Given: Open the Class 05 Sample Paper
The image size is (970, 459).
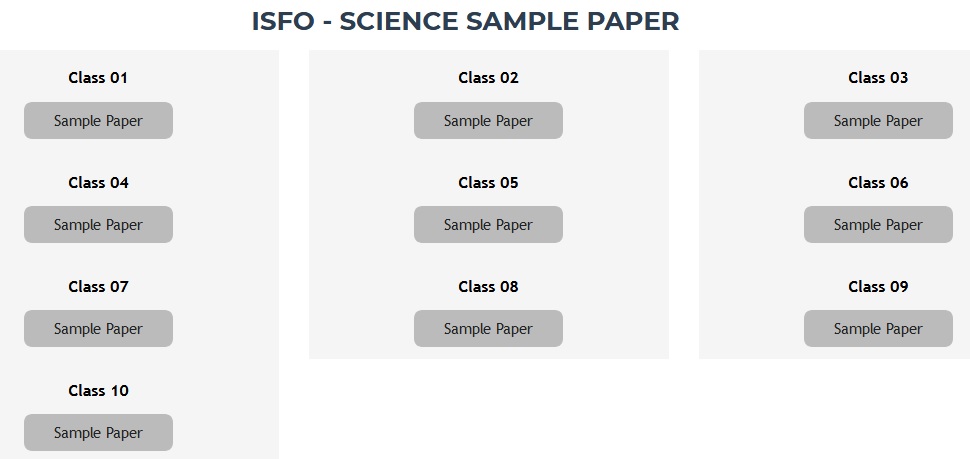Looking at the screenshot, I should [x=488, y=225].
